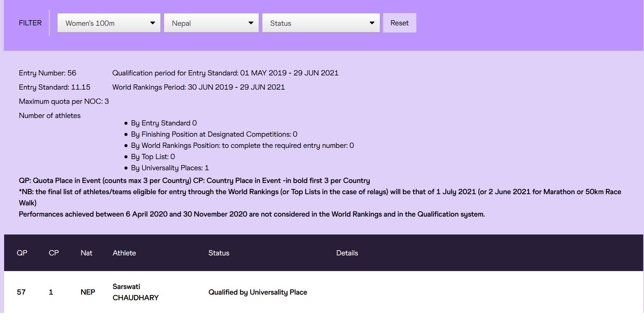Click the QP column header

click(22, 253)
